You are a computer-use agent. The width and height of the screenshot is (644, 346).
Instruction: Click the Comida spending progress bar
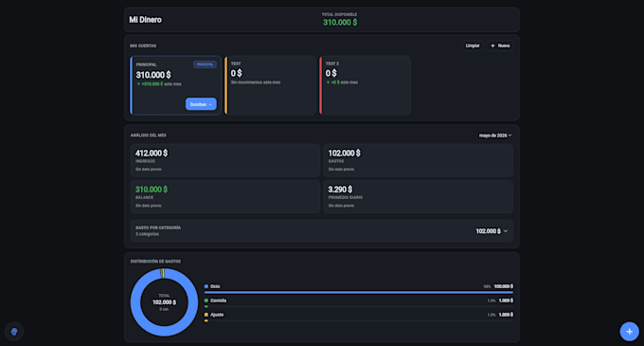pyautogui.click(x=359, y=306)
